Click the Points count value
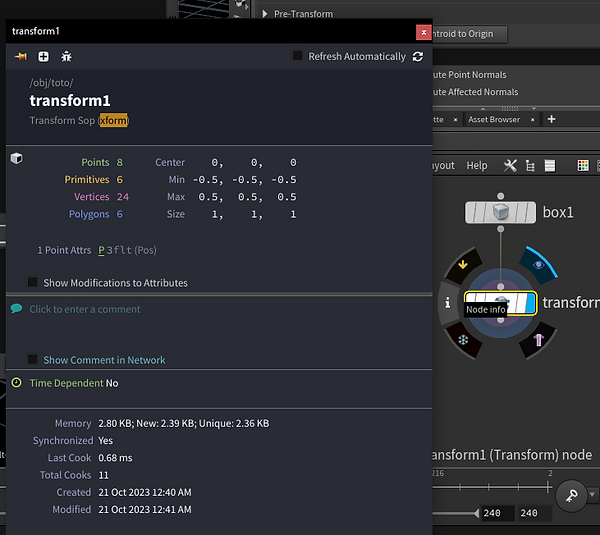 click(120, 163)
